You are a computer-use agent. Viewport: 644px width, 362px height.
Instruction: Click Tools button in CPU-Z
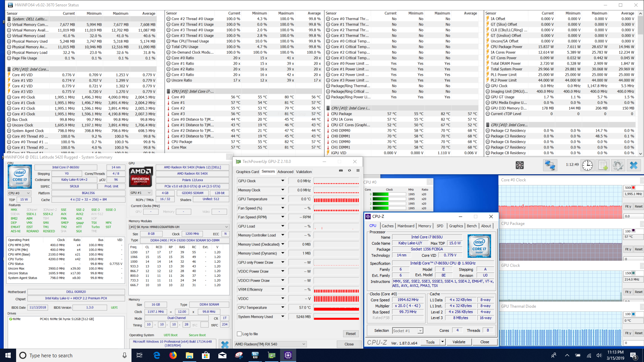pos(430,342)
